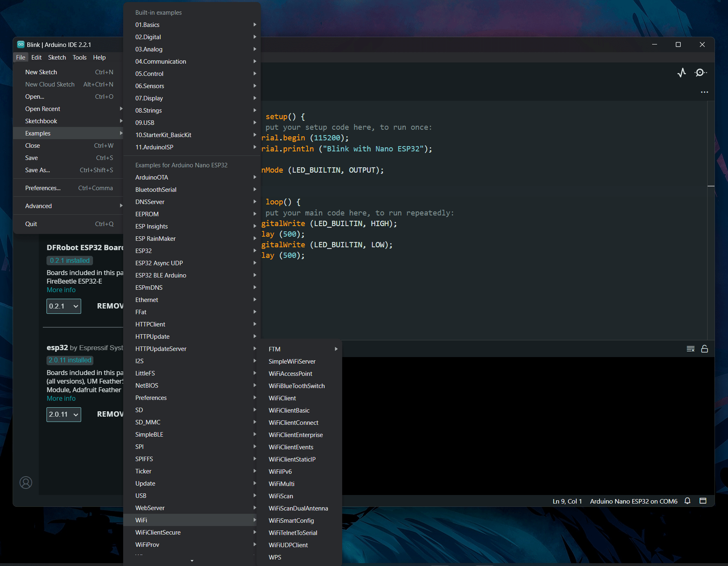The image size is (728, 566).
Task: Open DFRobot ESP32 version 0.2.1 dropdown
Action: [x=64, y=306]
